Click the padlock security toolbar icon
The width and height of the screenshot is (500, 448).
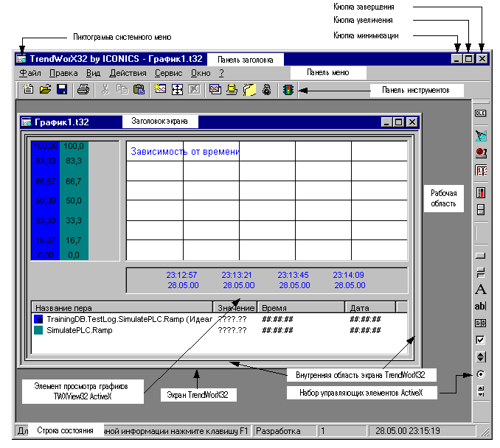266,90
